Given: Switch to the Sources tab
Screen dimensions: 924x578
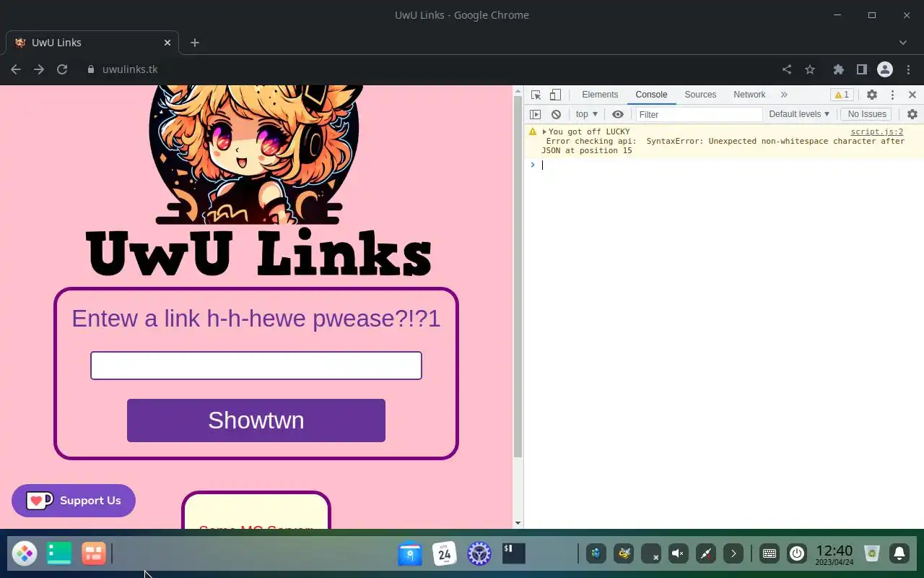Looking at the screenshot, I should pyautogui.click(x=700, y=95).
